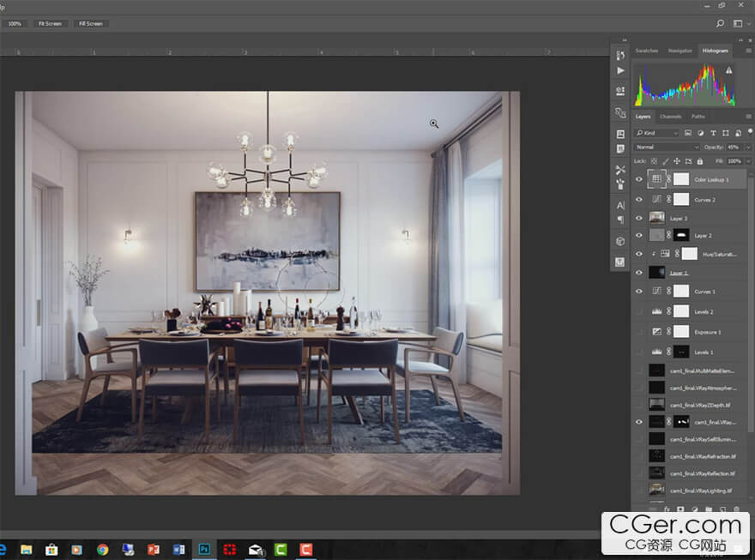The image size is (755, 560).
Task: Click lock position move icon
Action: [677, 161]
